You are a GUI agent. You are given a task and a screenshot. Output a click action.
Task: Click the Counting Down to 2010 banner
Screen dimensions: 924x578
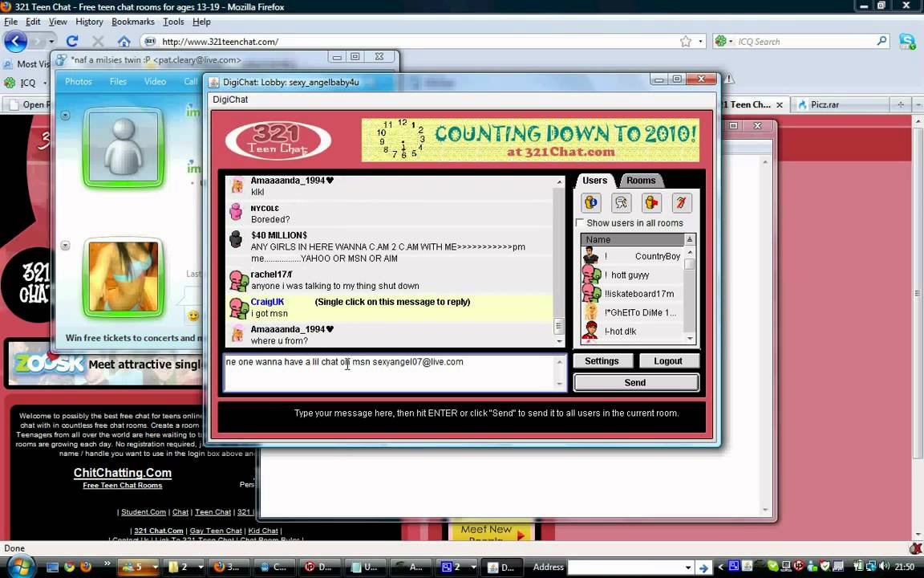[x=530, y=140]
